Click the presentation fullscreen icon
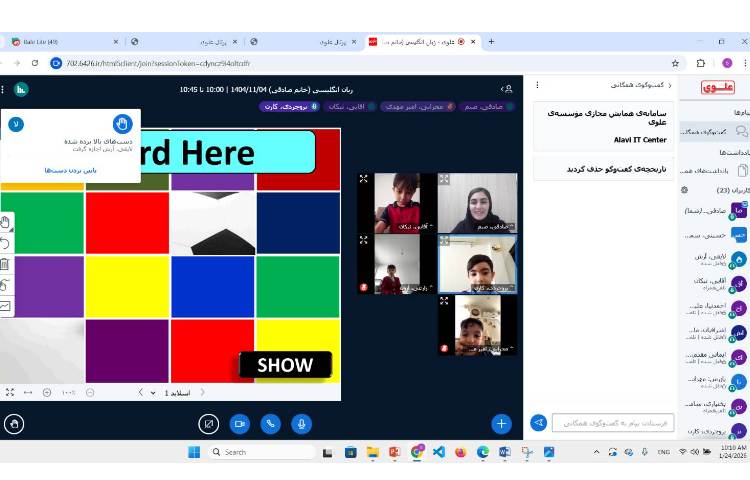 10,393
